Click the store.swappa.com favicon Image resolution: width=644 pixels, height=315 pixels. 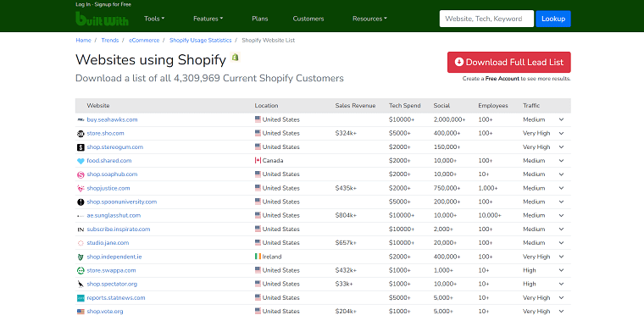pyautogui.click(x=80, y=271)
